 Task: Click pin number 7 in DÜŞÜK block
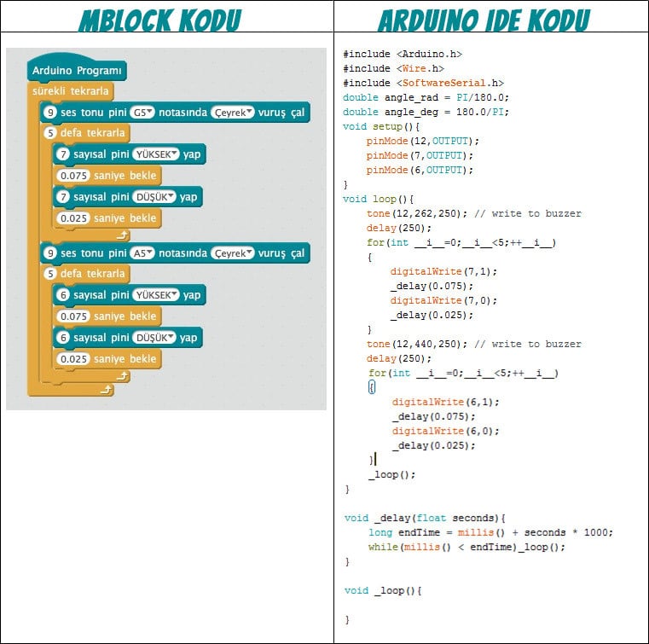coord(63,197)
